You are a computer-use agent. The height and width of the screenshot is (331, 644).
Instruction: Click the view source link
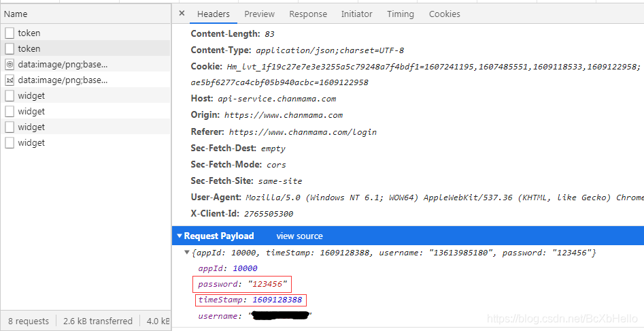point(299,236)
